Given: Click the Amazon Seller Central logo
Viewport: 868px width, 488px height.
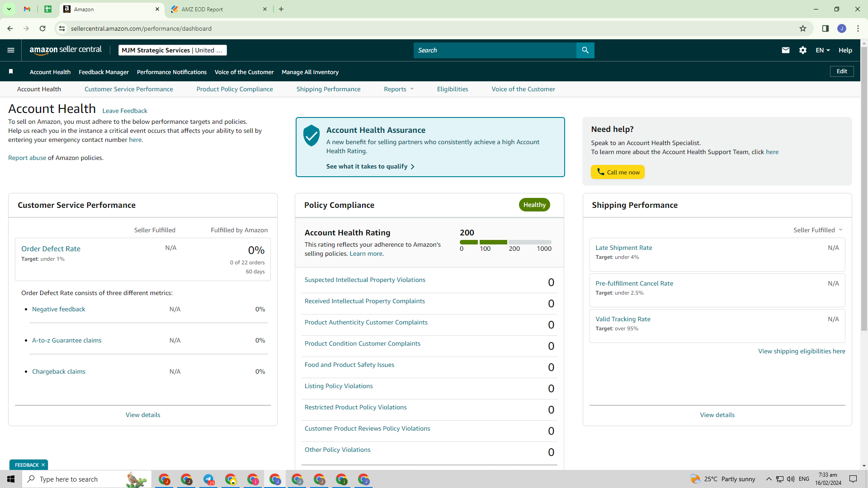Looking at the screenshot, I should [66, 50].
